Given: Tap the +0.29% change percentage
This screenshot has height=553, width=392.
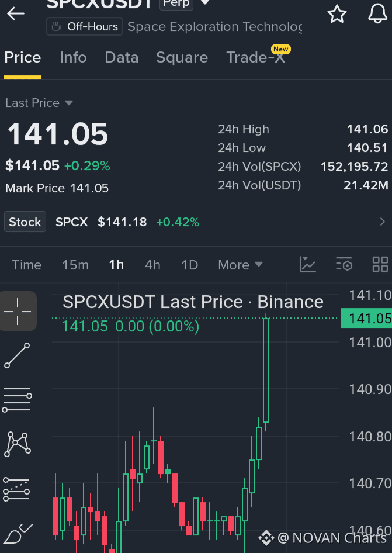Looking at the screenshot, I should pyautogui.click(x=87, y=165).
